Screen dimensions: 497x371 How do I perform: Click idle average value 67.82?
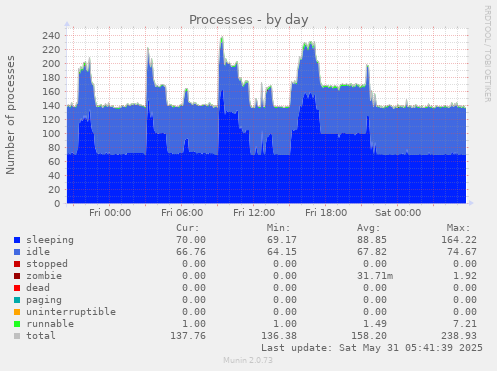coord(372,252)
